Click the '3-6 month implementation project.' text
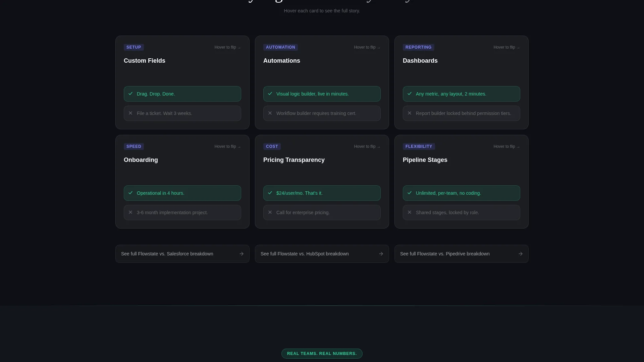This screenshot has width=644, height=362. pyautogui.click(x=172, y=213)
